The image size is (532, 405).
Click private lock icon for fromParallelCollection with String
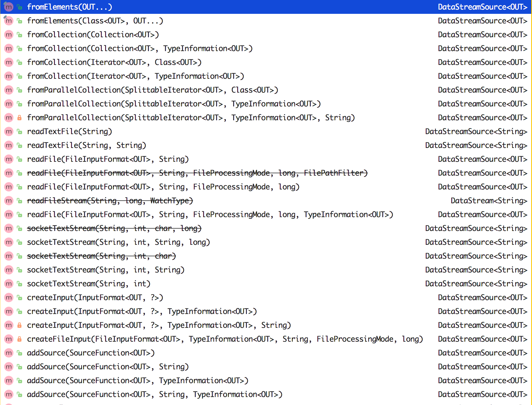point(19,118)
